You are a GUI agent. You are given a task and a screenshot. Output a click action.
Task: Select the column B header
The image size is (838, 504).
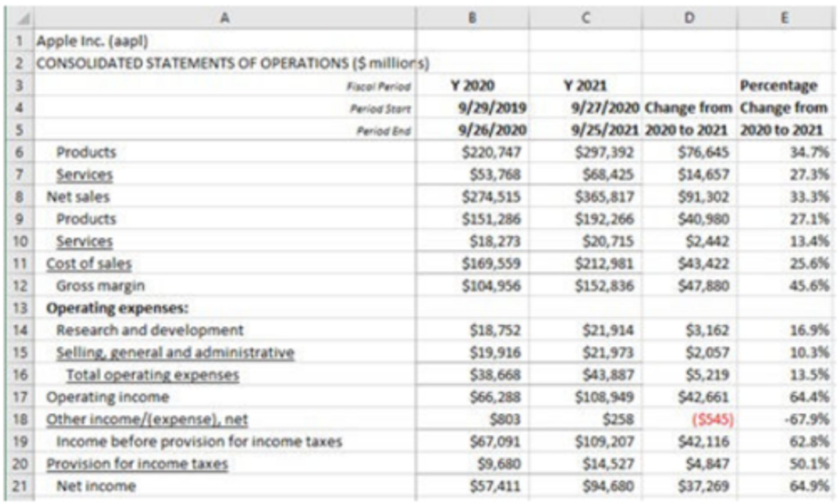point(472,18)
